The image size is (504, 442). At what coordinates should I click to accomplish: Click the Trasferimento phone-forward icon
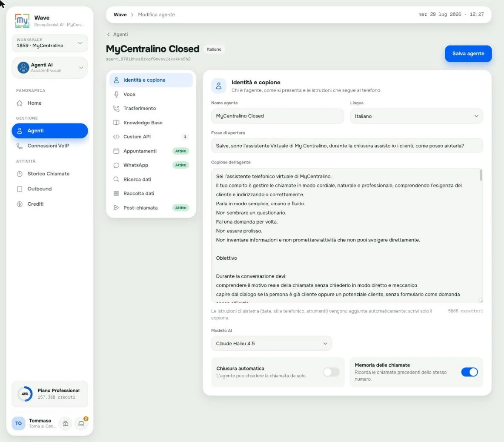point(116,108)
